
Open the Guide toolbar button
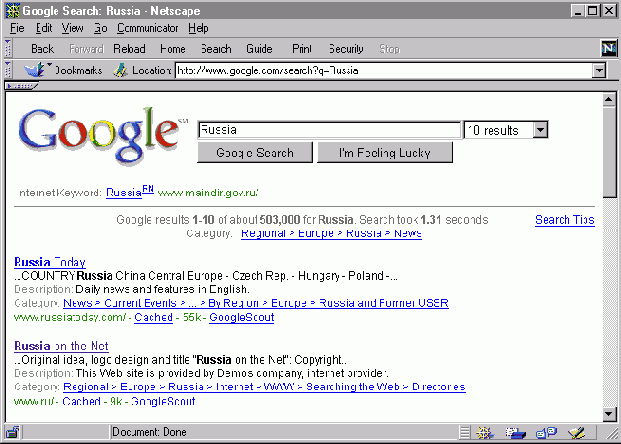[x=259, y=49]
